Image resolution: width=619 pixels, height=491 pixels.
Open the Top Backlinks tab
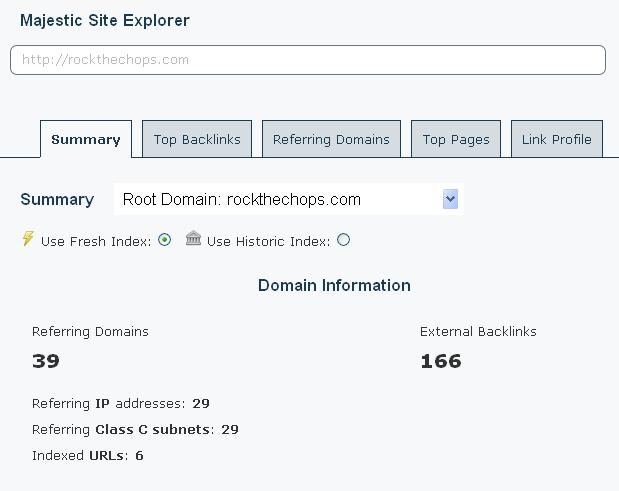click(197, 140)
